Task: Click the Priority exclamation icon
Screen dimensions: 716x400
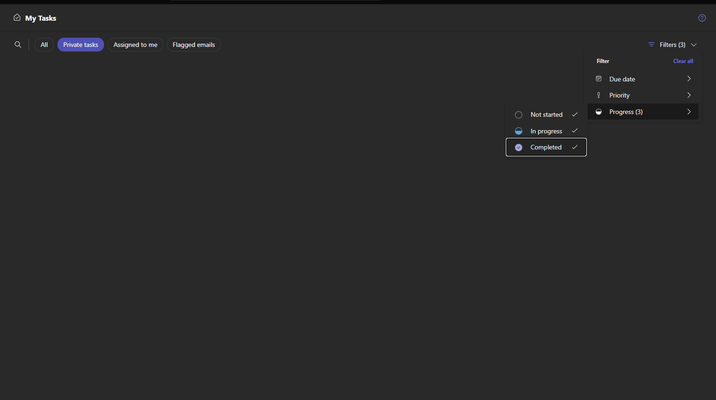Action: coord(599,95)
